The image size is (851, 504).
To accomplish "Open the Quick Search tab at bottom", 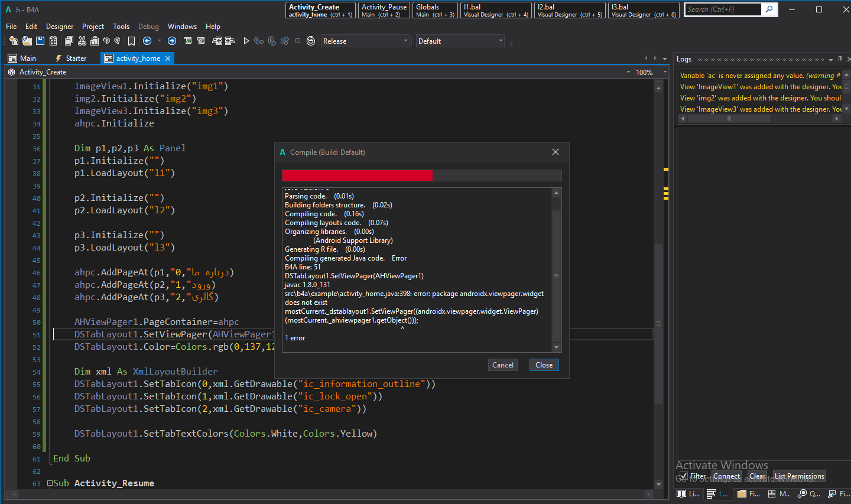I will point(808,493).
